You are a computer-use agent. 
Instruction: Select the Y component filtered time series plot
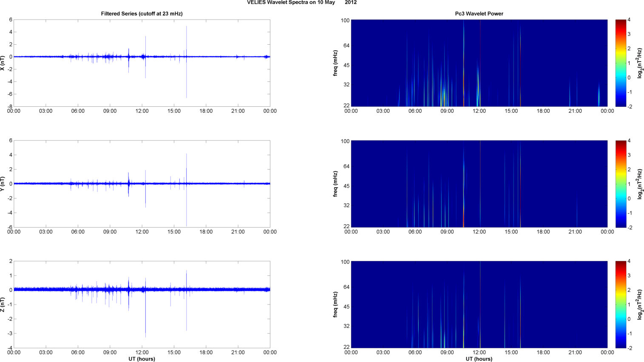pos(142,184)
